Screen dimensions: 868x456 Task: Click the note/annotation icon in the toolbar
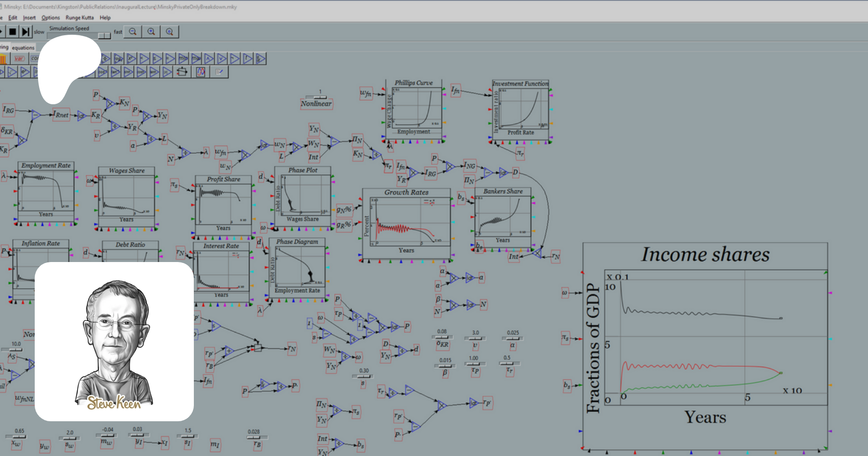(219, 72)
